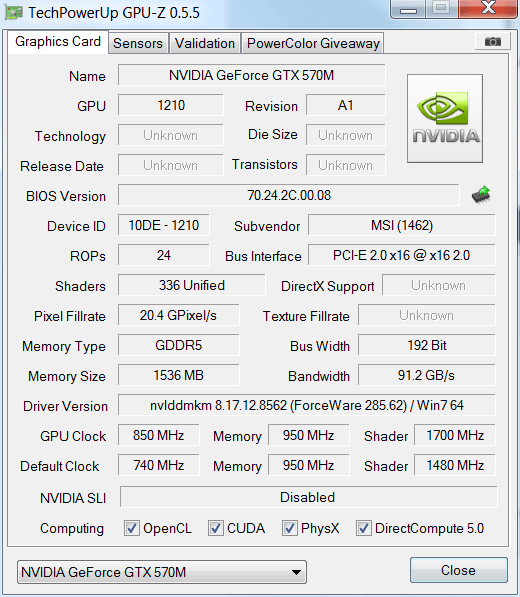This screenshot has height=597, width=520.
Task: Toggle the OpenCL checkbox
Action: (132, 528)
